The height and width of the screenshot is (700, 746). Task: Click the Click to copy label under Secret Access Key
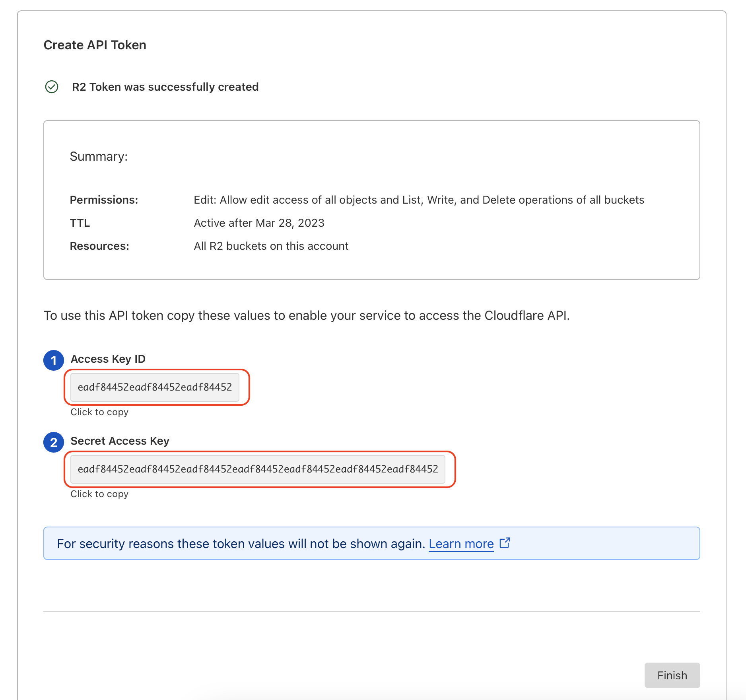click(99, 494)
